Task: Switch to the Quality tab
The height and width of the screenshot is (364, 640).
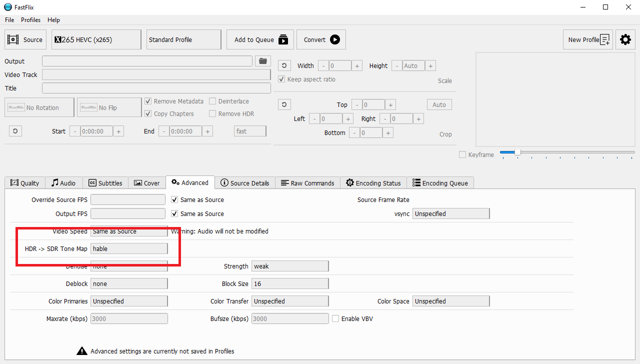Action: [x=25, y=183]
